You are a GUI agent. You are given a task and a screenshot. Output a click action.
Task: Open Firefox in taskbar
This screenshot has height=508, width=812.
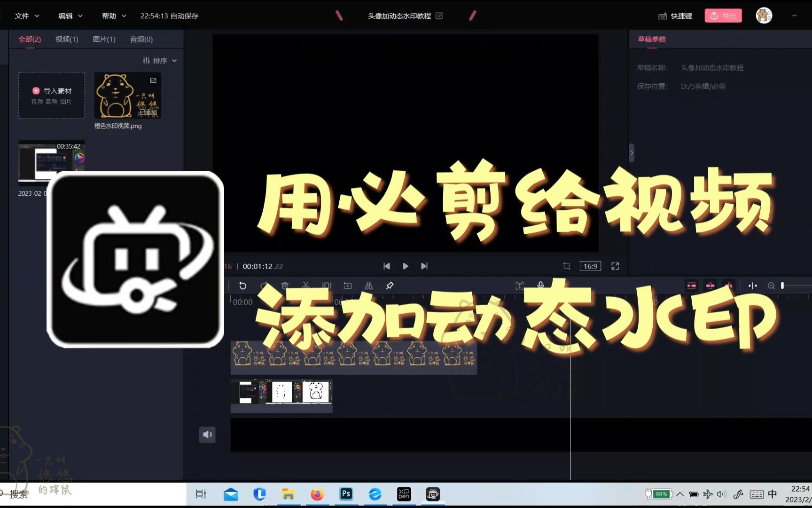317,494
